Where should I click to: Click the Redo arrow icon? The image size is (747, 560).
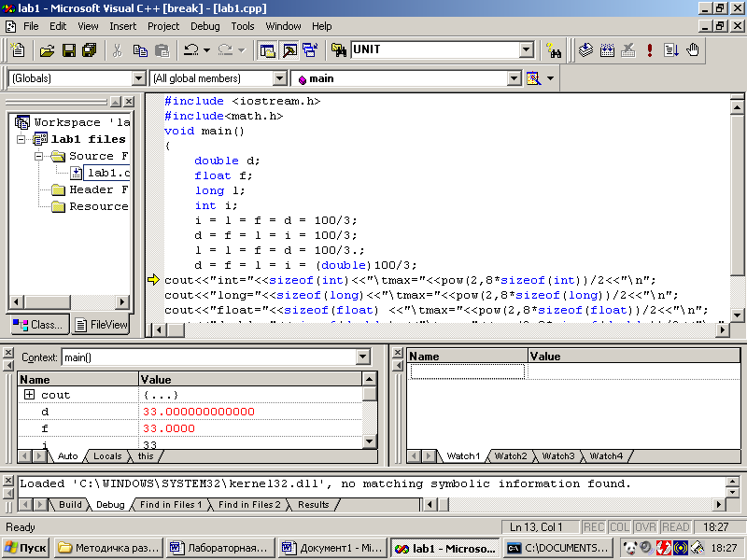225,49
